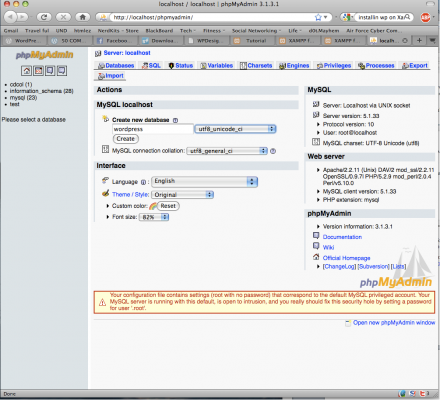440x400 pixels.
Task: Click the rainbow custom color picker
Action: point(153,206)
